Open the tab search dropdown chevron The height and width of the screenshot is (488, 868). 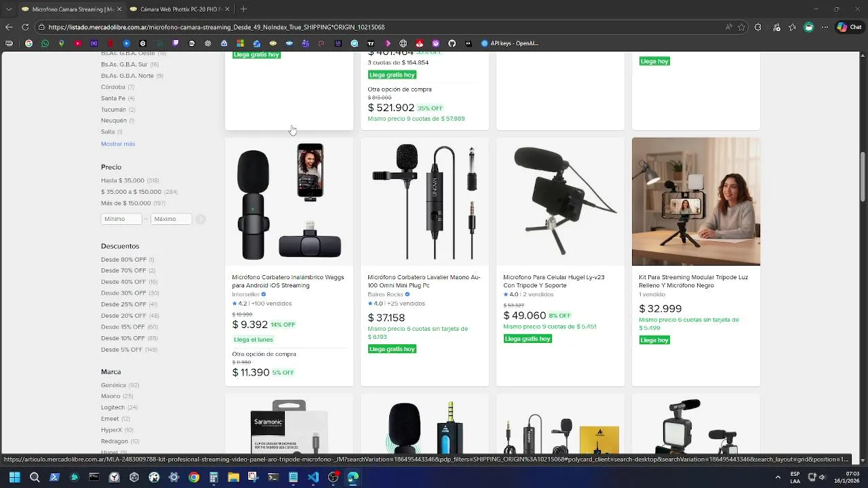click(x=9, y=9)
